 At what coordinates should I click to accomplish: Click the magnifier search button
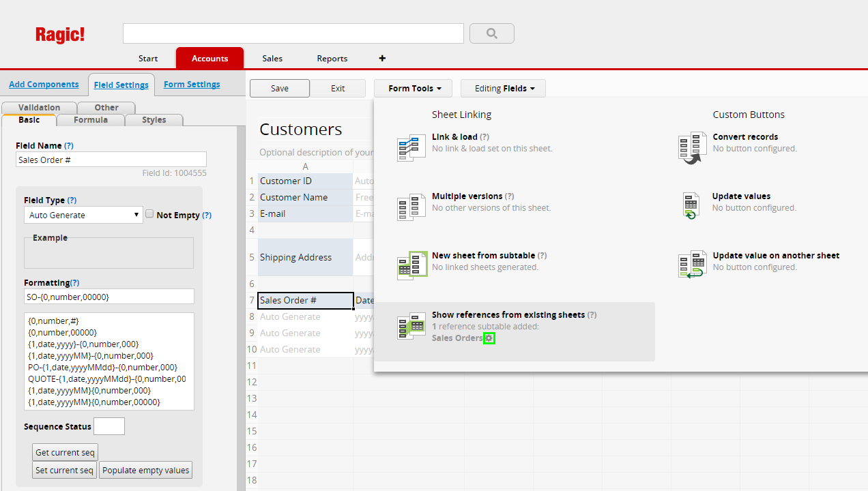tap(492, 33)
